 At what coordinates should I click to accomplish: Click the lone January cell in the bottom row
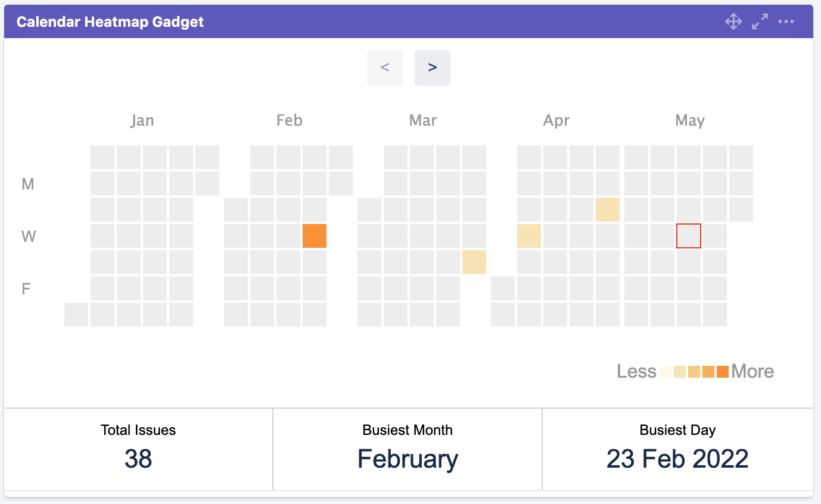(x=76, y=315)
